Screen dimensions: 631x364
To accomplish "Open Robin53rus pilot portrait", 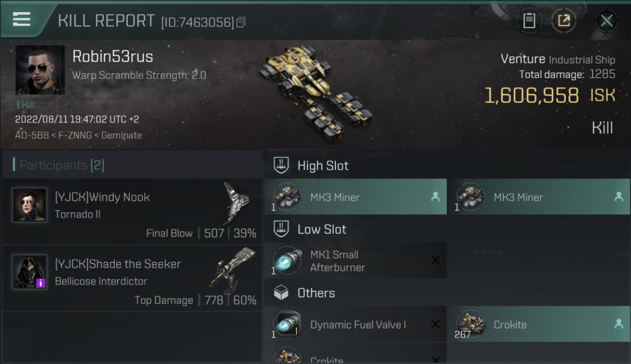I will click(40, 70).
